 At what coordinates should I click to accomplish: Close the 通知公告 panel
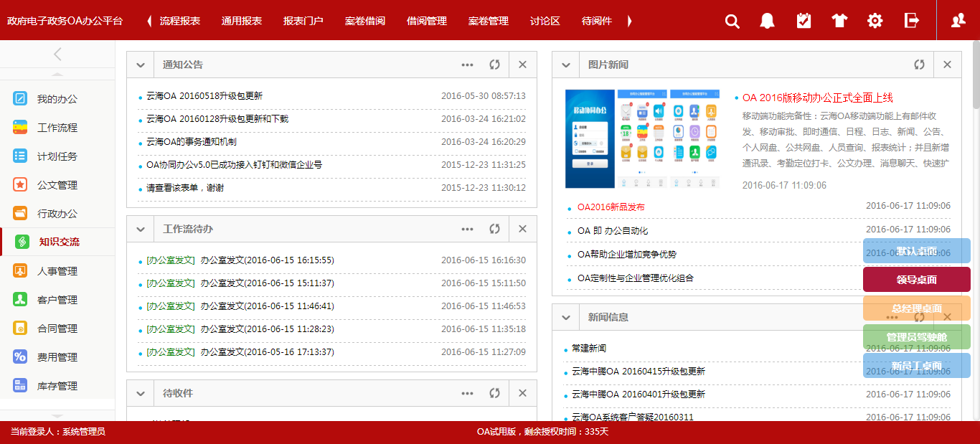point(522,65)
